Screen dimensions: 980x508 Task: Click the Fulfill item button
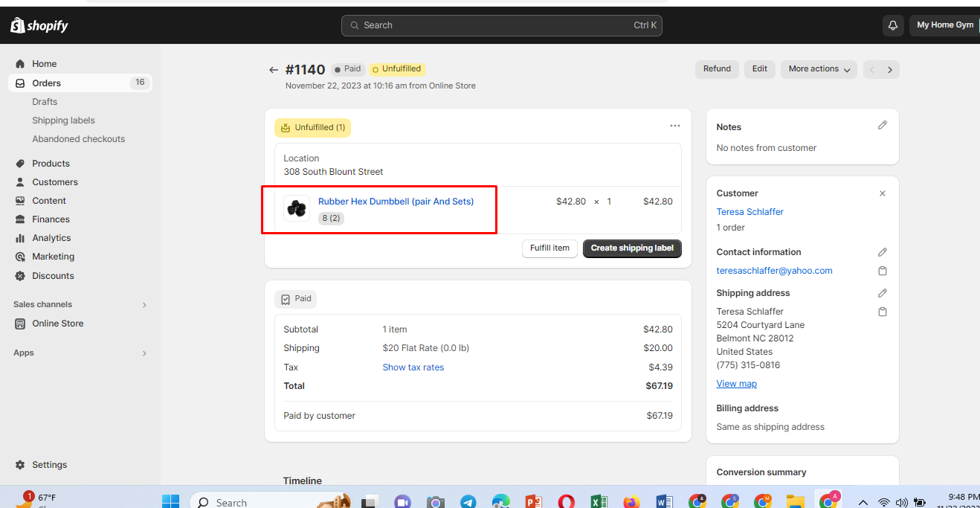point(549,248)
